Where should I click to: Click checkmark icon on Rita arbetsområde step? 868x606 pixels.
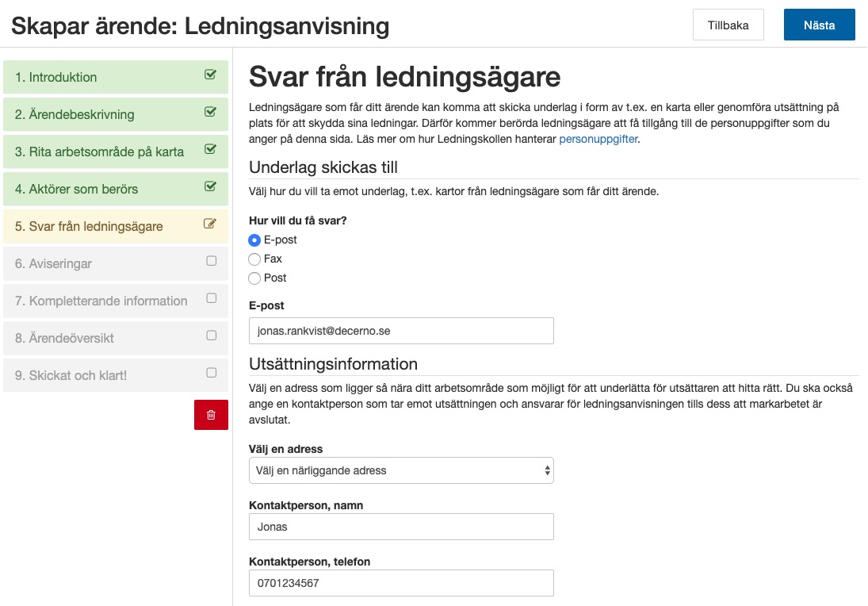click(210, 148)
